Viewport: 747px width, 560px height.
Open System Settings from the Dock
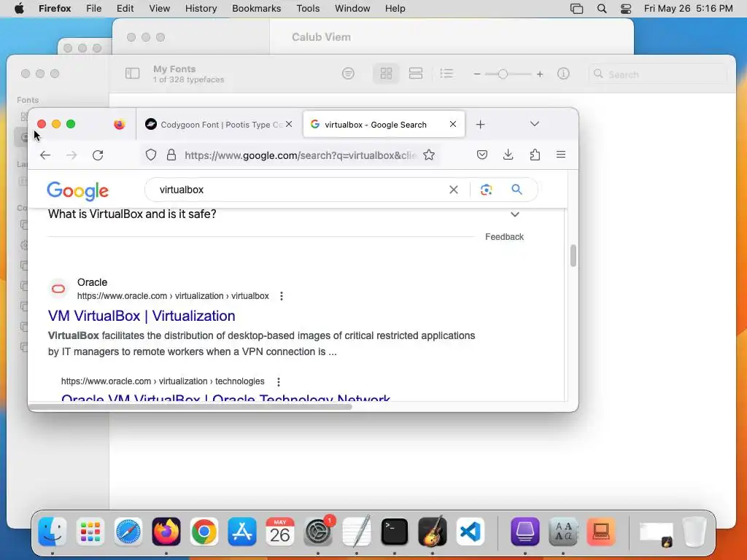(318, 532)
